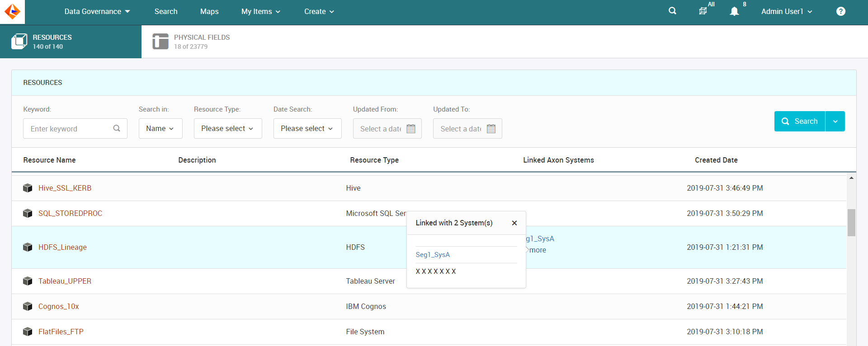Click the HDFS resource type cell
Image resolution: width=868 pixels, height=346 pixels.
[x=355, y=247]
